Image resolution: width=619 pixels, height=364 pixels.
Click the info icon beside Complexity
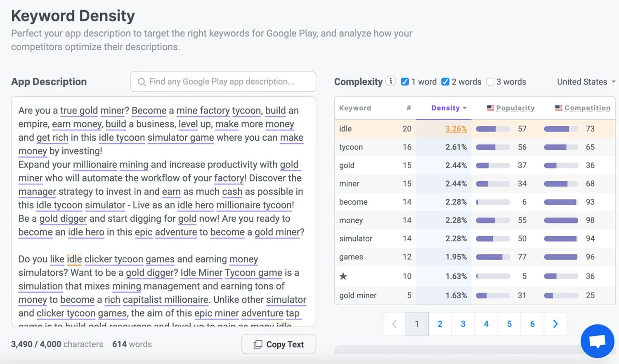tap(390, 81)
